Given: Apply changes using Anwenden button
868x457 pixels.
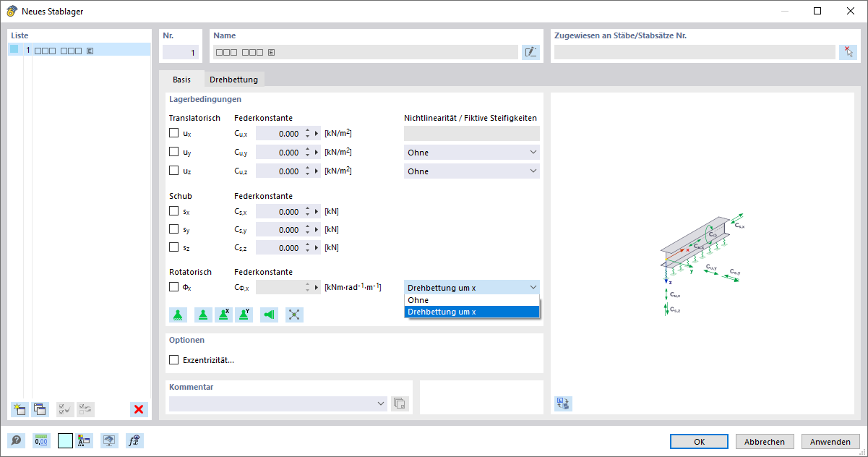Looking at the screenshot, I should [830, 441].
